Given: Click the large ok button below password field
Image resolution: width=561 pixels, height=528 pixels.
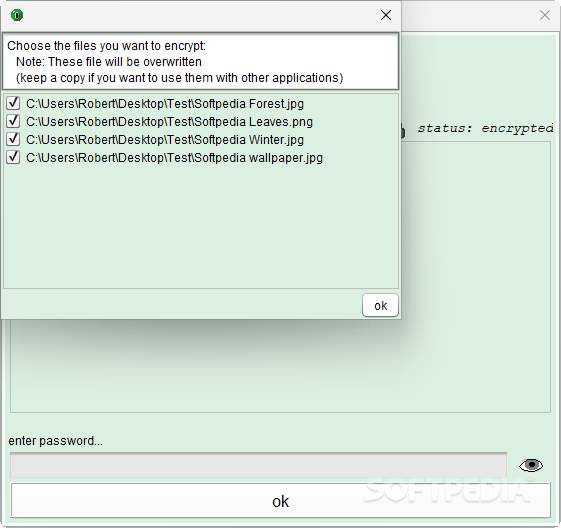Looking at the screenshot, I should [x=280, y=501].
